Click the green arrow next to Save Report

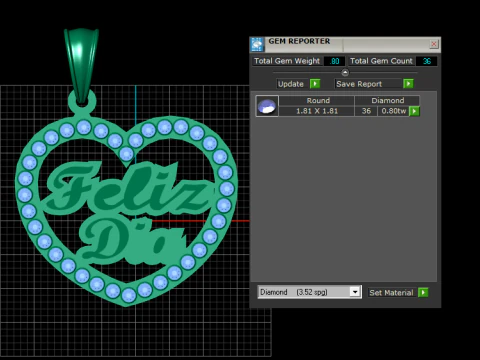coord(408,84)
